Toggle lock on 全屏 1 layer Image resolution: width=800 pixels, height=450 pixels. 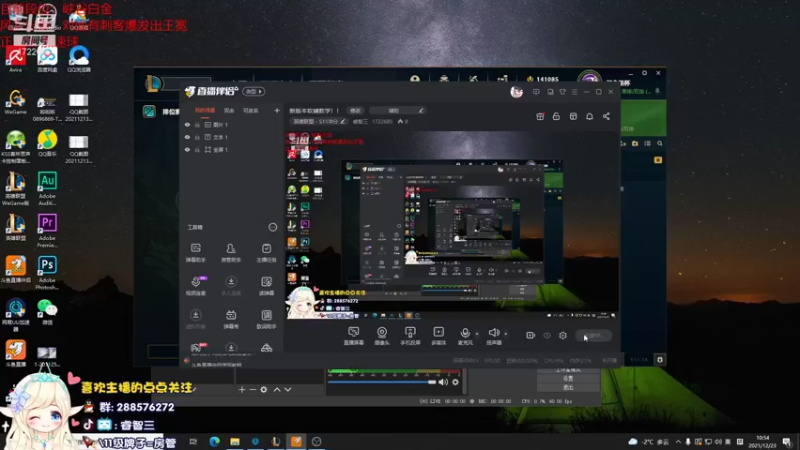[197, 149]
